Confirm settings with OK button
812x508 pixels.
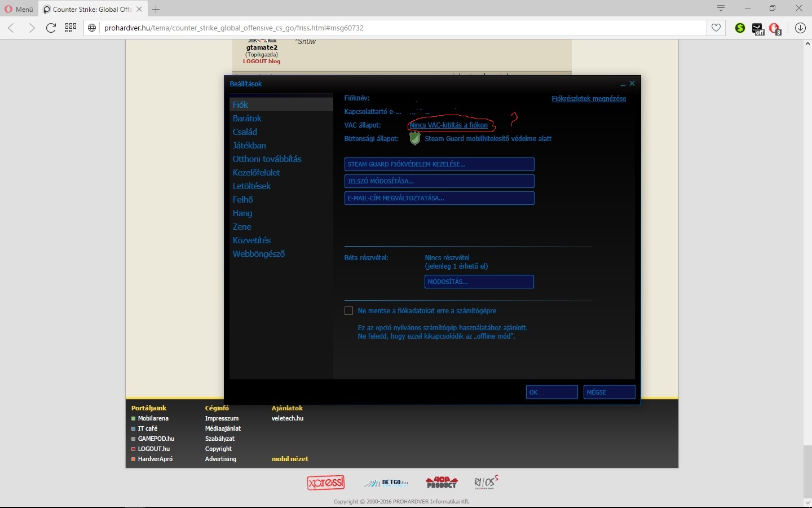(x=552, y=392)
